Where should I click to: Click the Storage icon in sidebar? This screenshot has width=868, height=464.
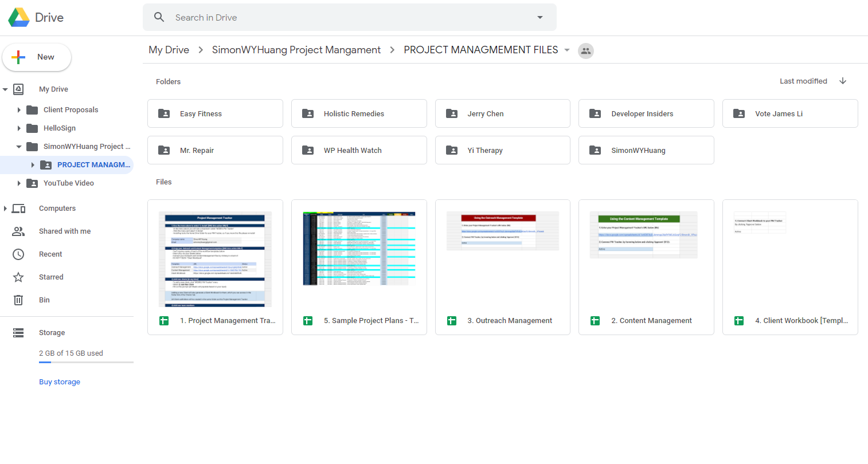[18, 333]
